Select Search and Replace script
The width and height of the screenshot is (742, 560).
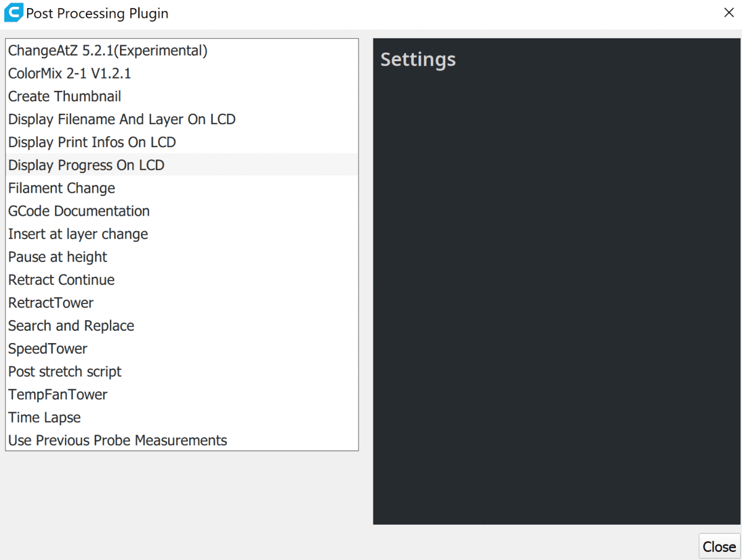pos(71,326)
